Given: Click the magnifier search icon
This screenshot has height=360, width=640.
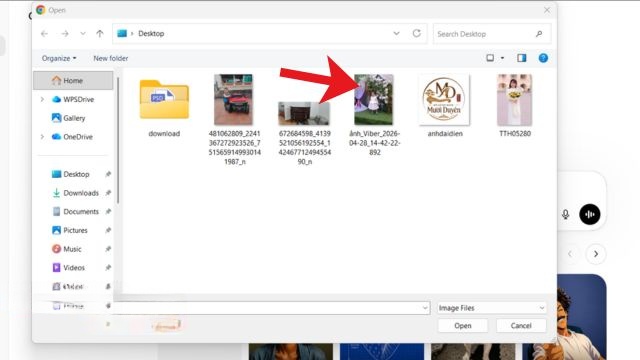Looking at the screenshot, I should coord(539,34).
